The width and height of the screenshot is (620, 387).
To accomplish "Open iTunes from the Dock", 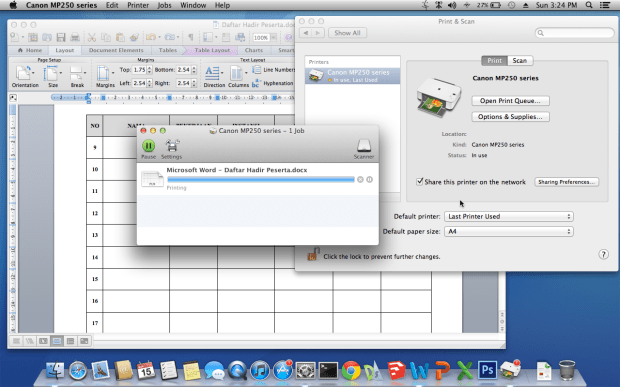I will [260, 371].
